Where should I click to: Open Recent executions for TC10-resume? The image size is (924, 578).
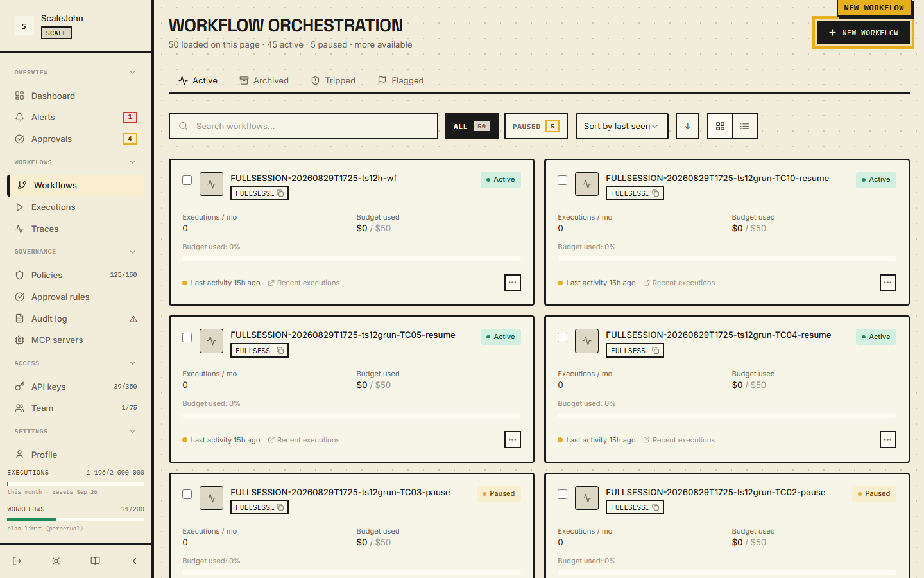(x=679, y=283)
